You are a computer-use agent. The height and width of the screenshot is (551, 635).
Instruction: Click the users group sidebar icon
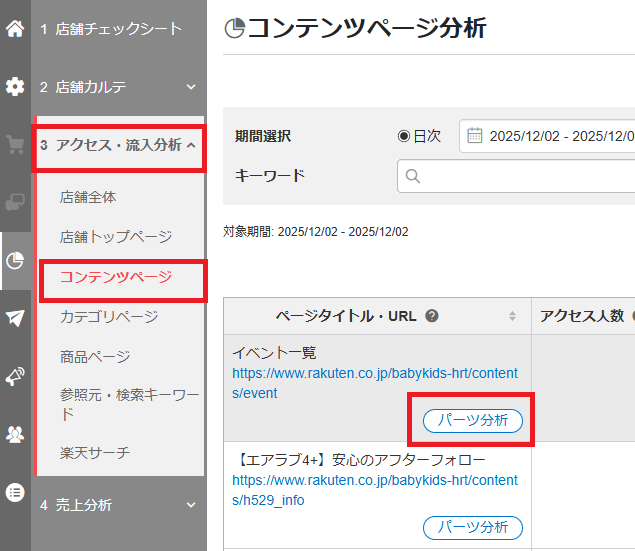tap(15, 434)
